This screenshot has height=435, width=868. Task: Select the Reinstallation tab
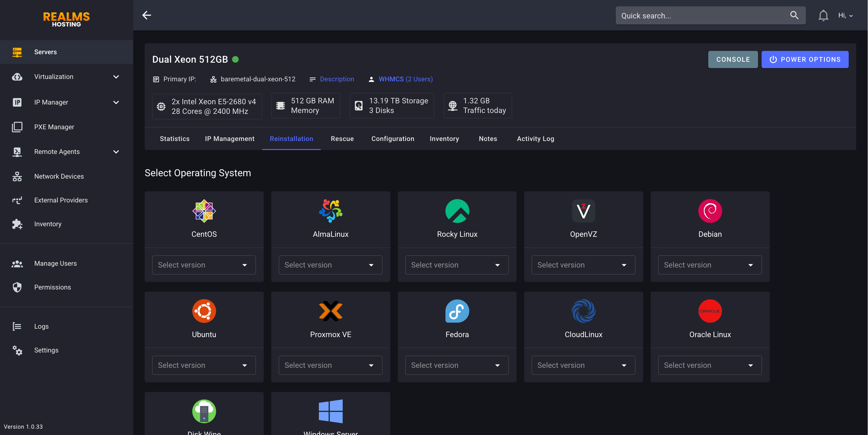tap(291, 139)
